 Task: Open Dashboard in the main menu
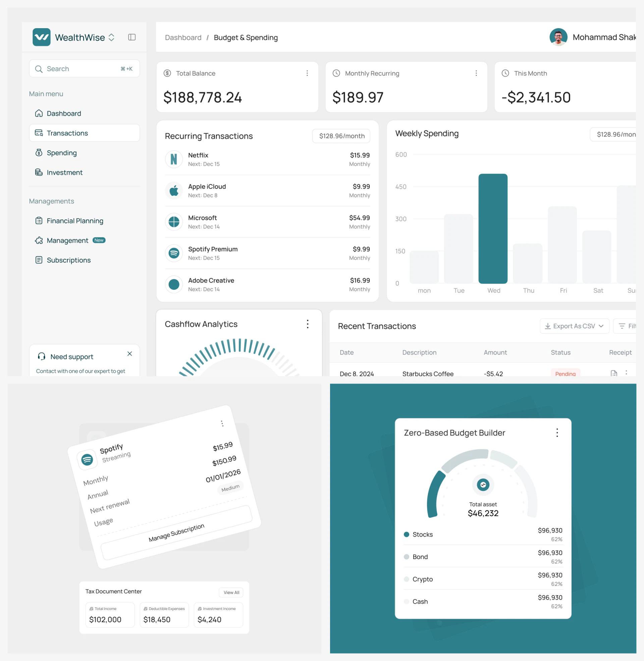pos(84,113)
